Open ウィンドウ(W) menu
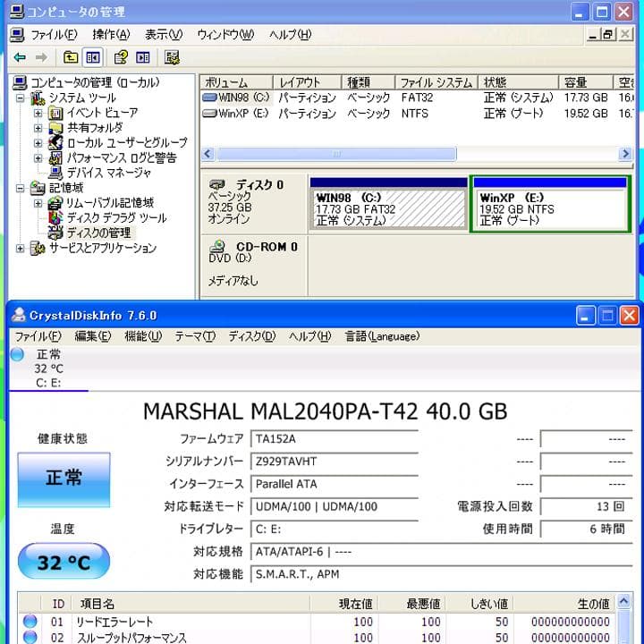Image resolution: width=644 pixels, height=644 pixels. [x=225, y=35]
